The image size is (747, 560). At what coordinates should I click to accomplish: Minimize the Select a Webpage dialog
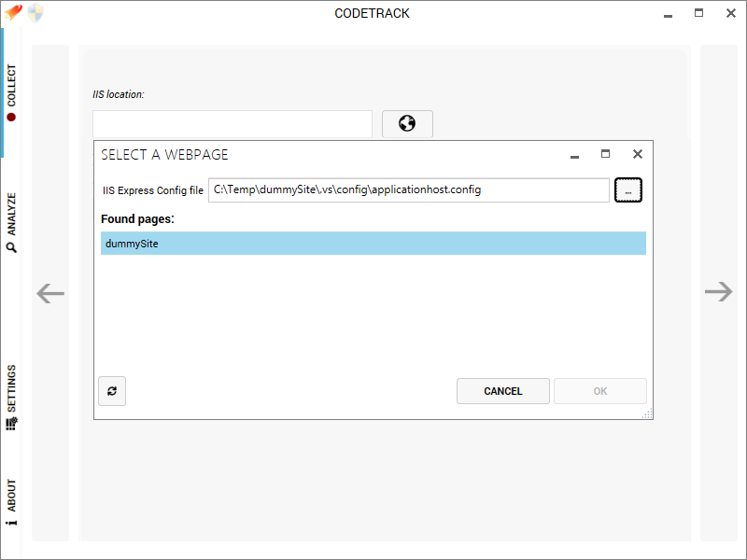(574, 156)
